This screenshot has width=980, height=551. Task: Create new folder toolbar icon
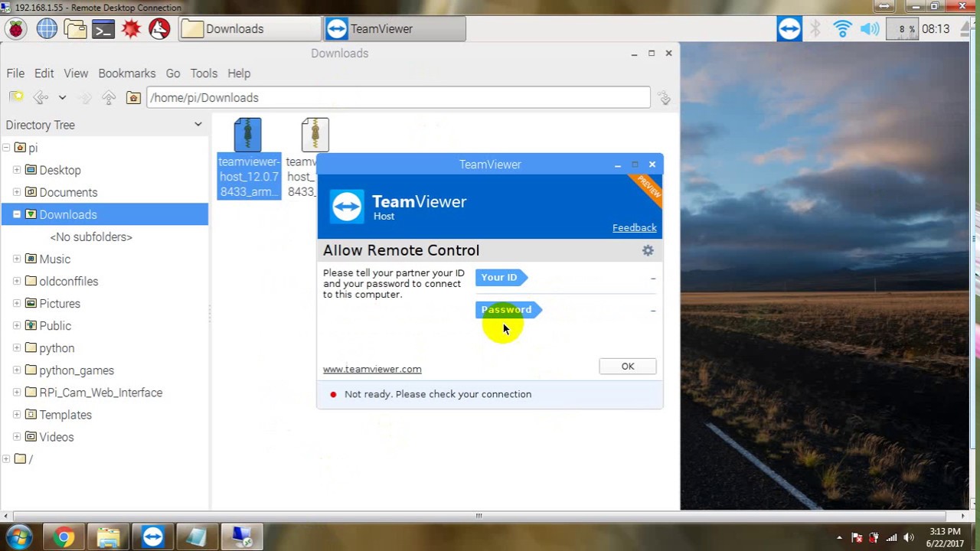click(x=16, y=97)
